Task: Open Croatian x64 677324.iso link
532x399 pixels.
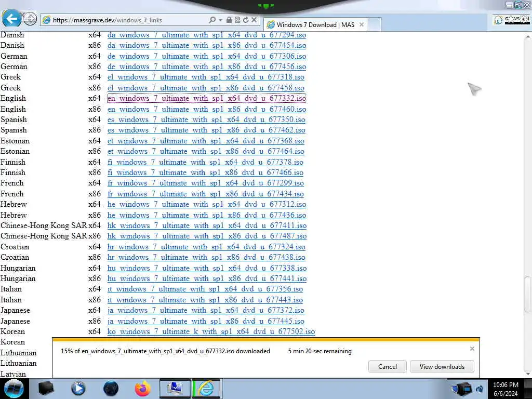Action: click(206, 247)
